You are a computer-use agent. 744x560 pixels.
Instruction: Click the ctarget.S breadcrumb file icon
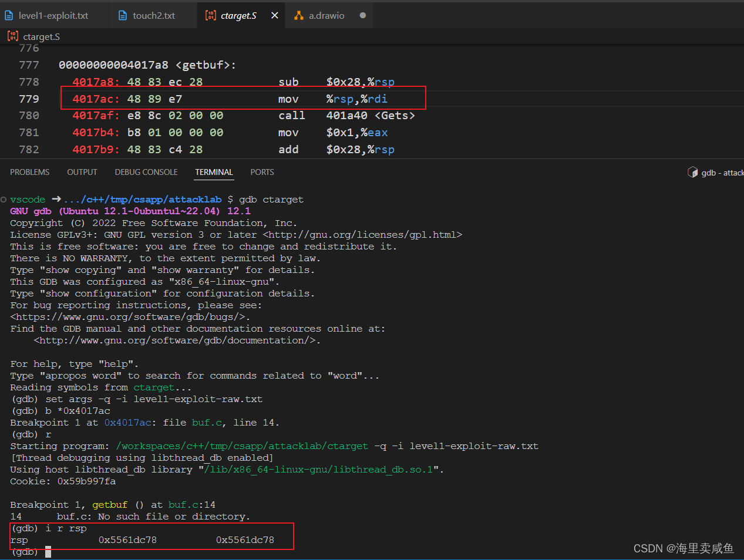click(x=13, y=36)
